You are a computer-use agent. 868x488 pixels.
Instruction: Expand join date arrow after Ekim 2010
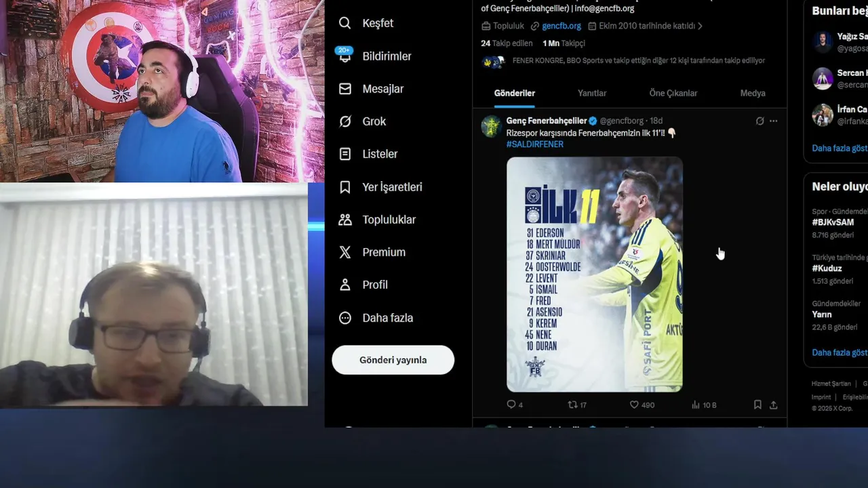click(700, 26)
